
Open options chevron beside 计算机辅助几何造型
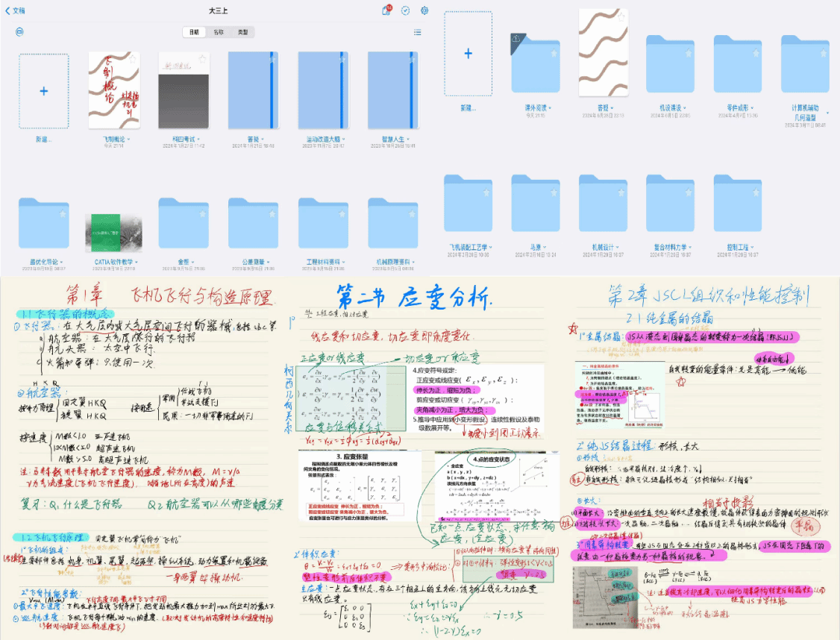(x=827, y=112)
